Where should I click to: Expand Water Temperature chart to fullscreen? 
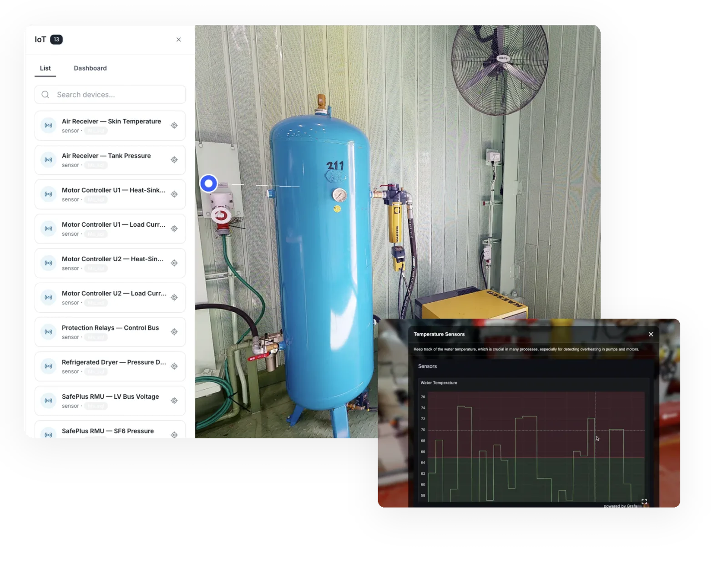pyautogui.click(x=644, y=502)
